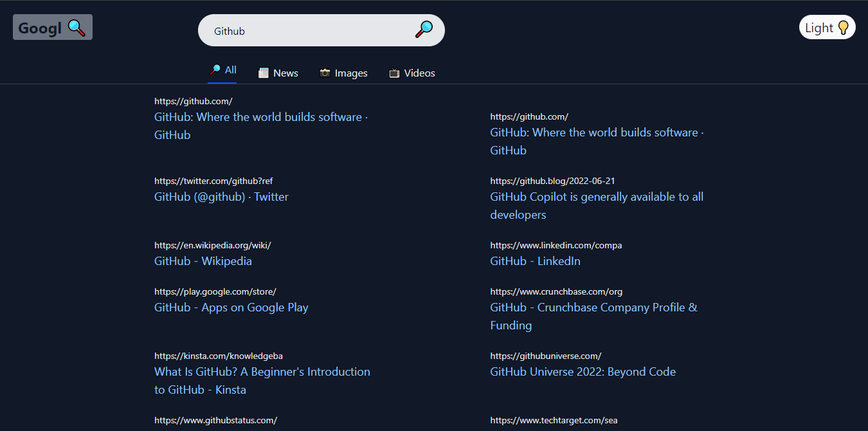868x431 pixels.
Task: Switch to Light mode
Action: click(827, 28)
